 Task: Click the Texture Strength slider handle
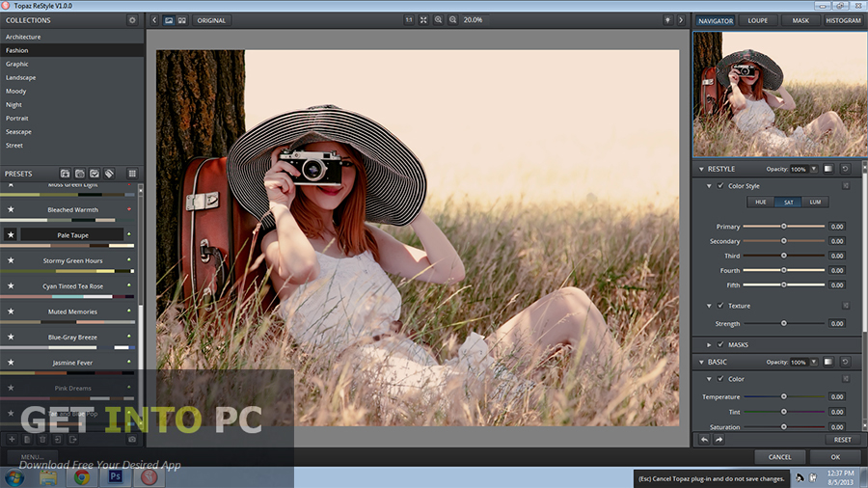coord(783,323)
